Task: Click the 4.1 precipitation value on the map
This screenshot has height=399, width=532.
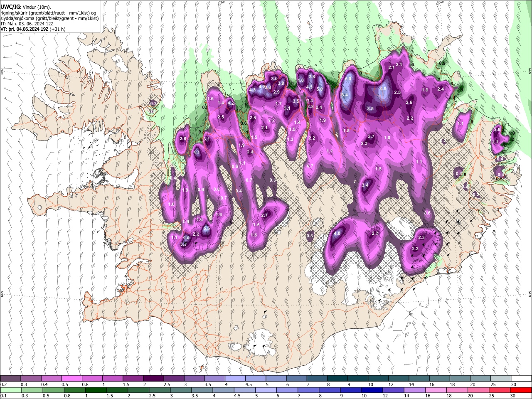Action: 197,153
